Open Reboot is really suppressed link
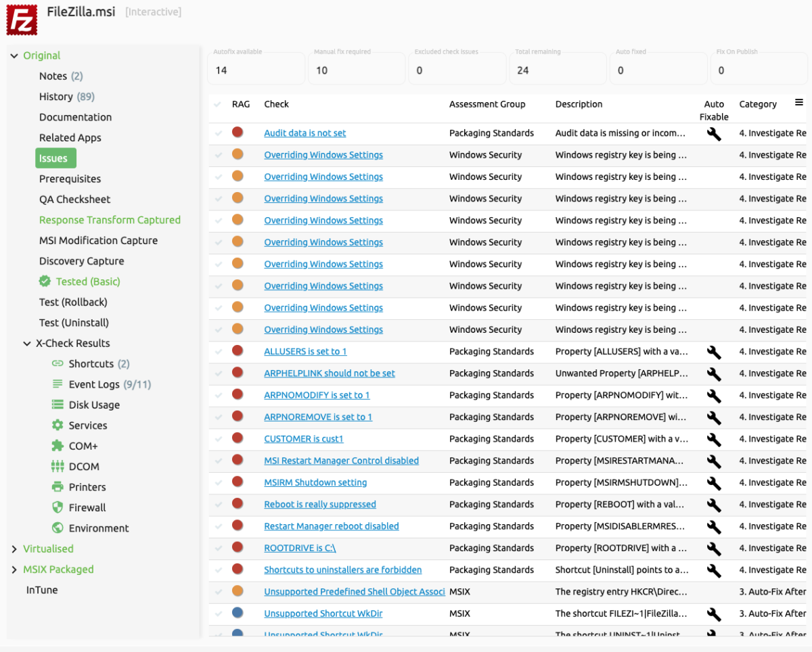The width and height of the screenshot is (812, 652). pyautogui.click(x=319, y=505)
